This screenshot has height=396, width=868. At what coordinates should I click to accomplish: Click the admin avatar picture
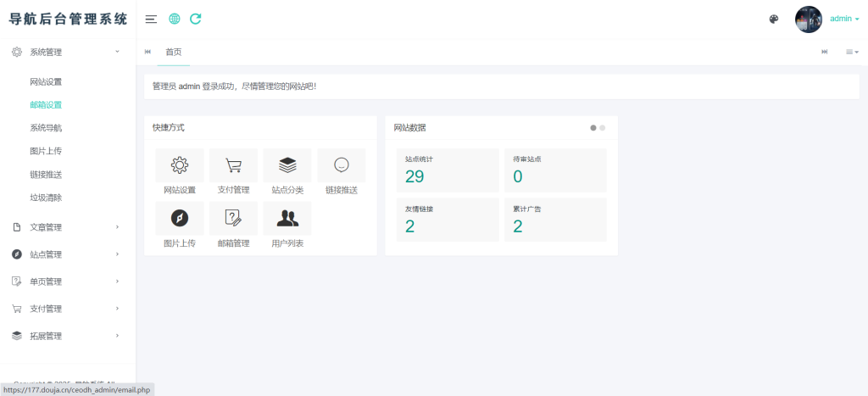click(x=809, y=20)
